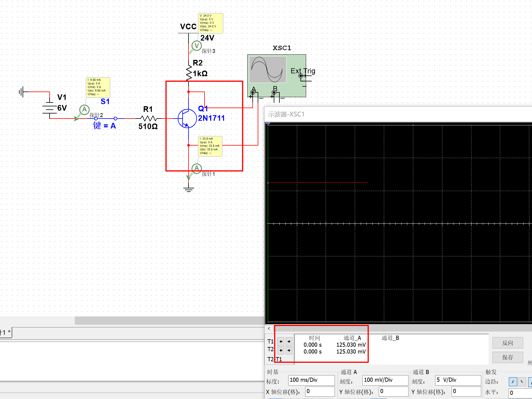Select the XSC1 oscilloscope instrument icon
The height and width of the screenshot is (399, 532).
click(x=277, y=76)
